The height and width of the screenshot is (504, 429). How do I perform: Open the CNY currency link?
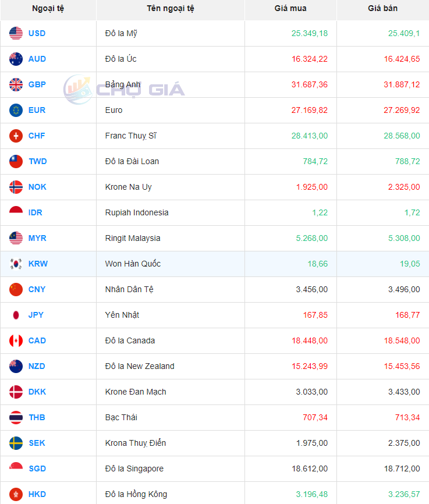tap(37, 289)
